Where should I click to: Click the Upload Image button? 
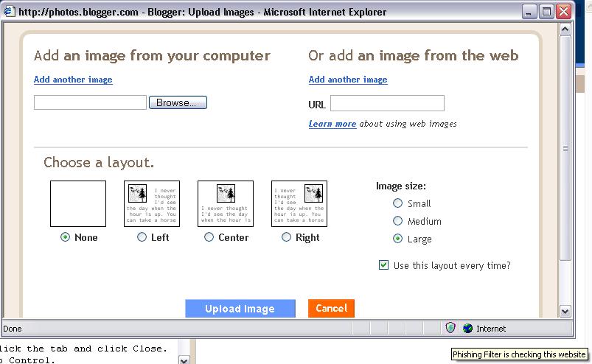240,309
